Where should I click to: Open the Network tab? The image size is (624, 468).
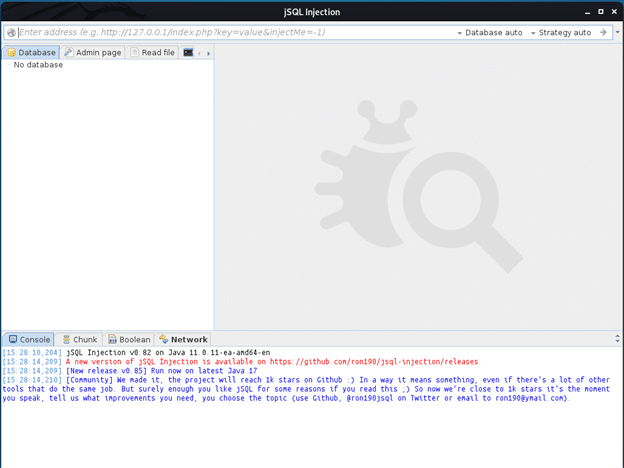183,340
